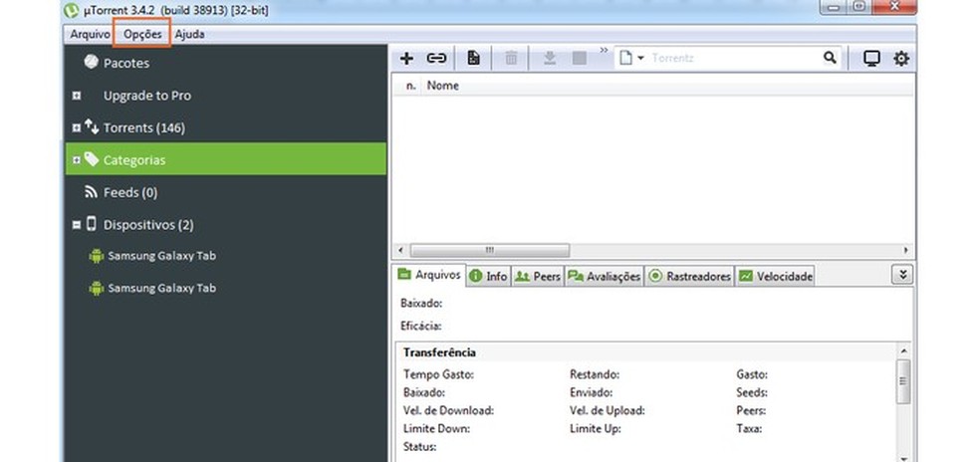This screenshot has width=980, height=462.
Task: Select Upgrade to Pro in the sidebar
Action: tap(146, 96)
